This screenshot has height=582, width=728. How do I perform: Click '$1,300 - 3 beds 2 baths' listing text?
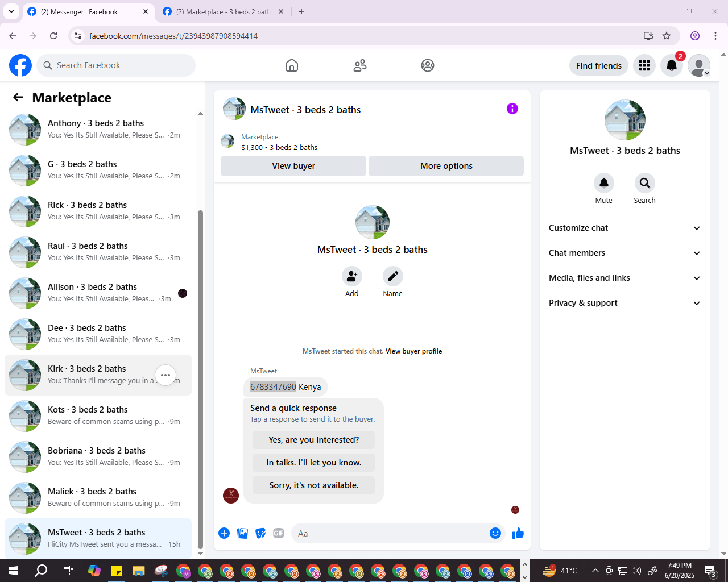[279, 147]
